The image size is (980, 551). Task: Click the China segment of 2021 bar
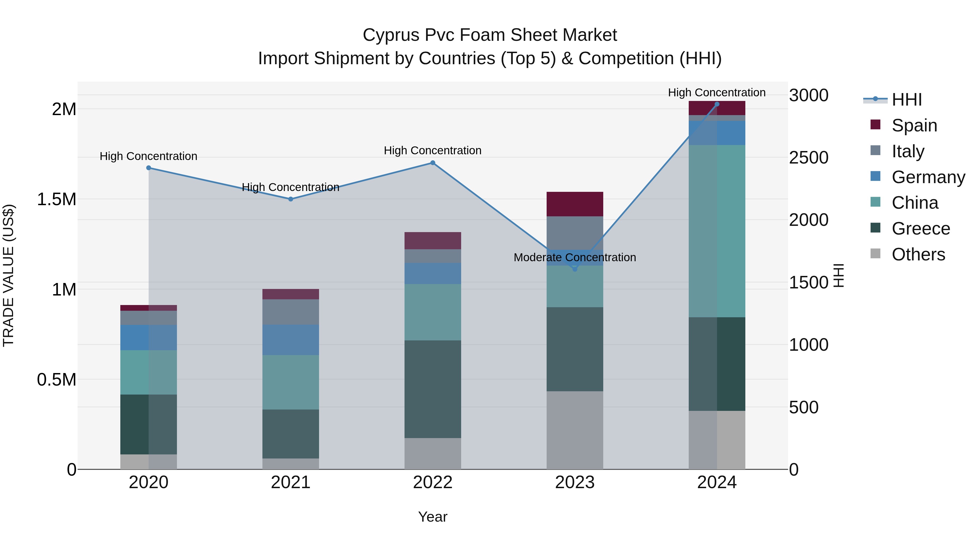coord(291,382)
